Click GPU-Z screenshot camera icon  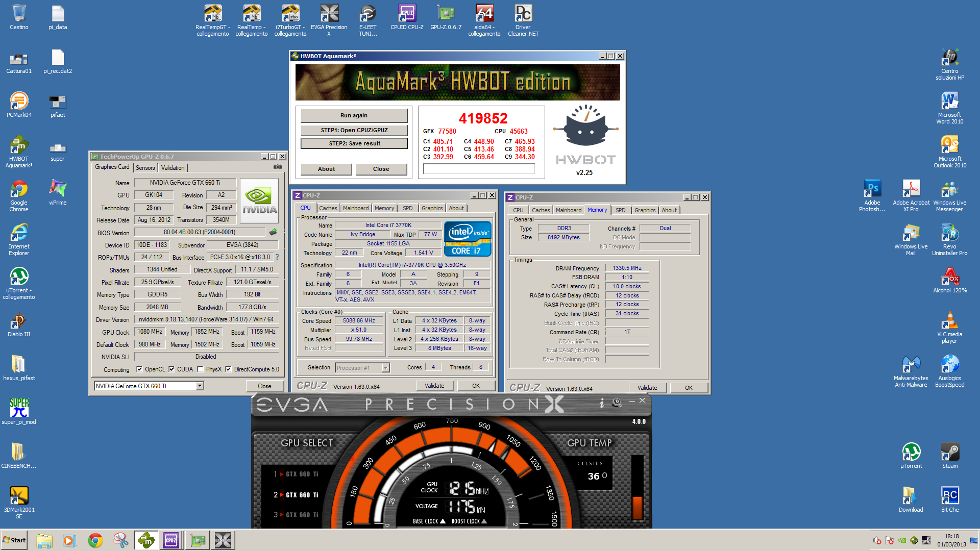coord(278,167)
